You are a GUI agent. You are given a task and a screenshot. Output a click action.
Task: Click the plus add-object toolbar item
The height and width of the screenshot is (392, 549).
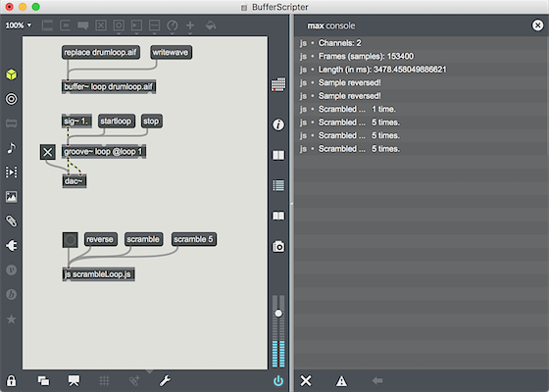[190, 25]
